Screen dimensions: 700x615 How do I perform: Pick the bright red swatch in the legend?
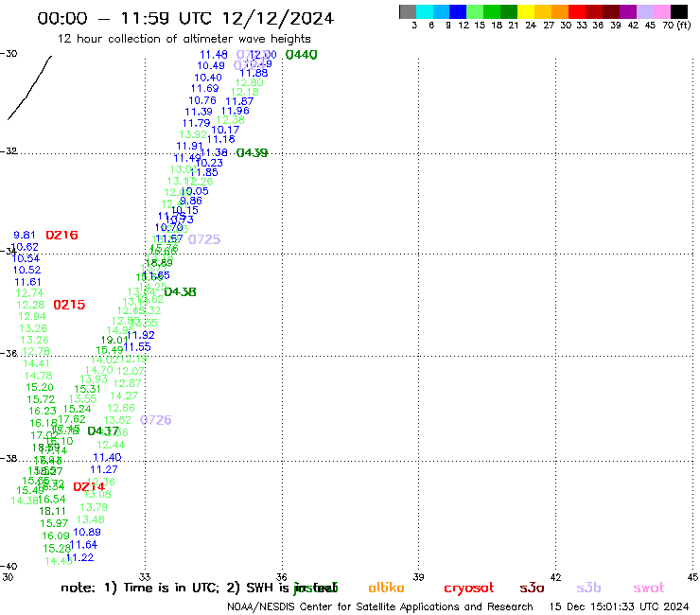[577, 11]
